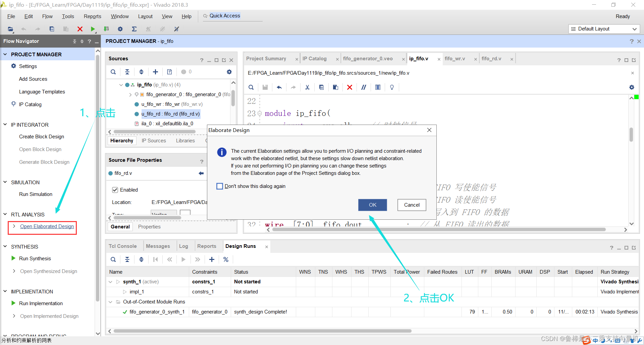
Task: Check Don't show this dialog again
Action: tap(220, 186)
